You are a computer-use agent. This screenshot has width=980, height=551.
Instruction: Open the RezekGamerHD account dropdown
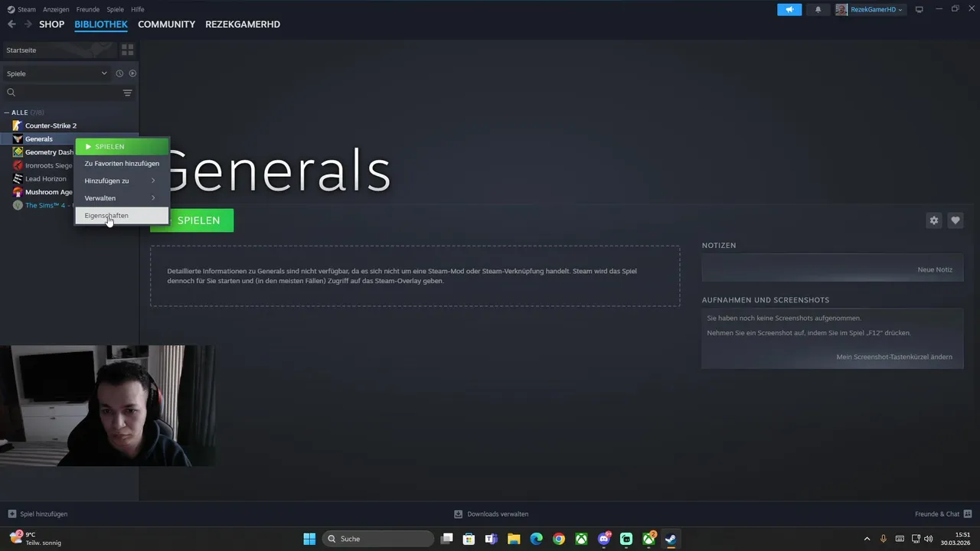(x=869, y=9)
